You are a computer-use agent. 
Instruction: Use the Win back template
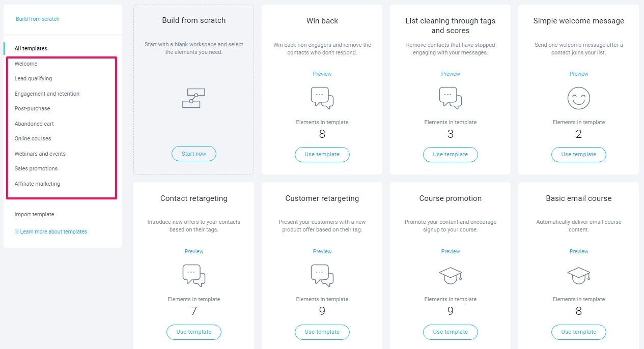(x=322, y=154)
